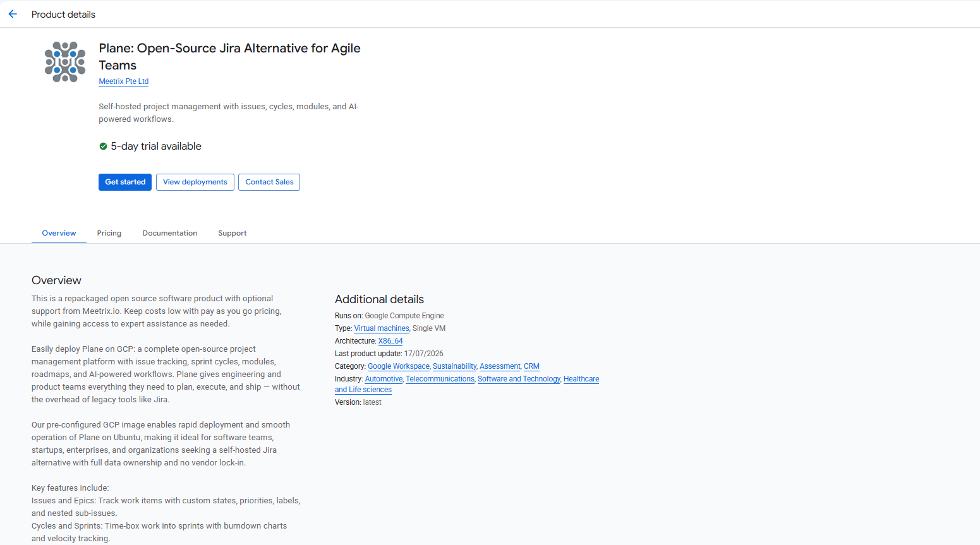Click the Cycles and Sprints feature line
Viewport: 980px width, 545px height.
click(x=159, y=532)
